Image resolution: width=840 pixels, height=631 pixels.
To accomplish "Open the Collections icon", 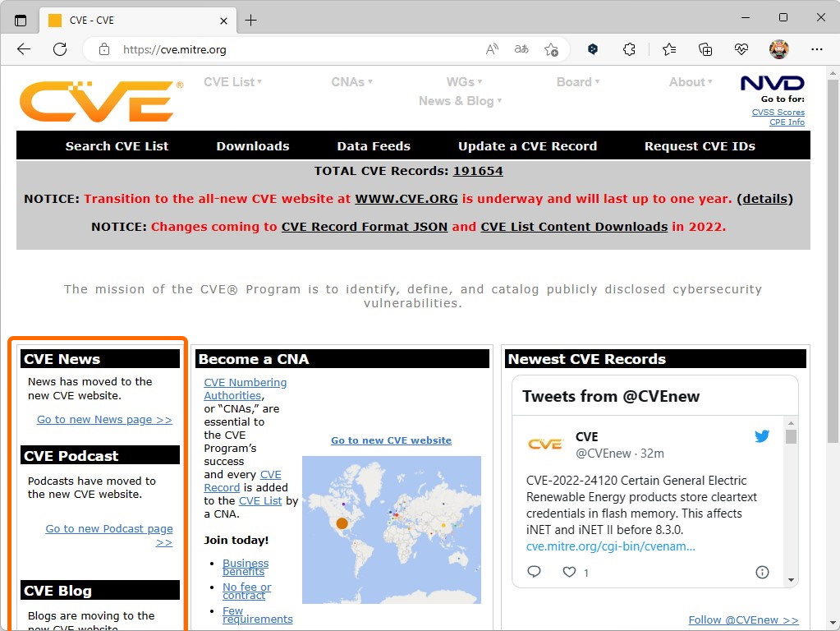I will [705, 49].
